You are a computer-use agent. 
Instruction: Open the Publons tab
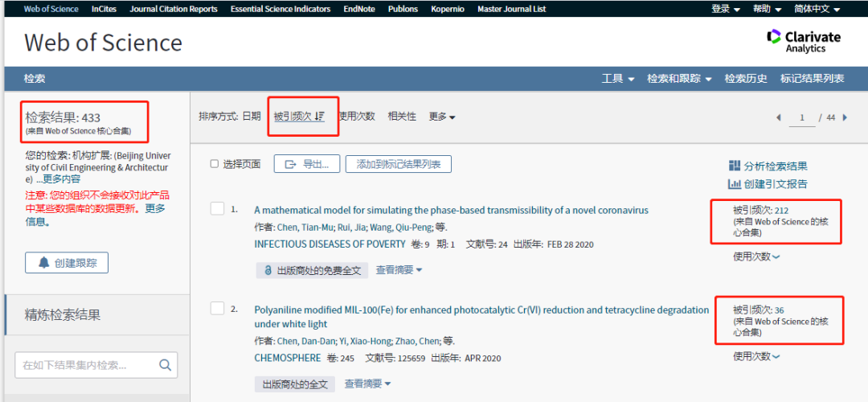pyautogui.click(x=403, y=9)
